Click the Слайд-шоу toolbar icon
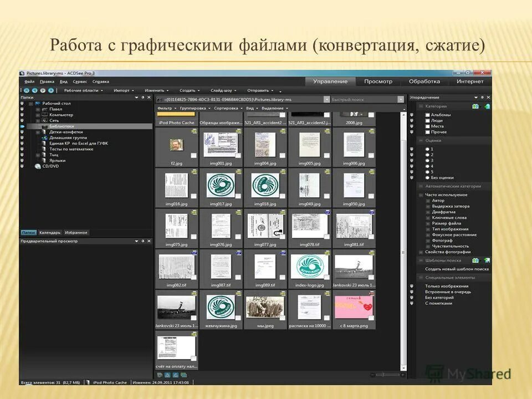The image size is (532, 399). tap(221, 89)
